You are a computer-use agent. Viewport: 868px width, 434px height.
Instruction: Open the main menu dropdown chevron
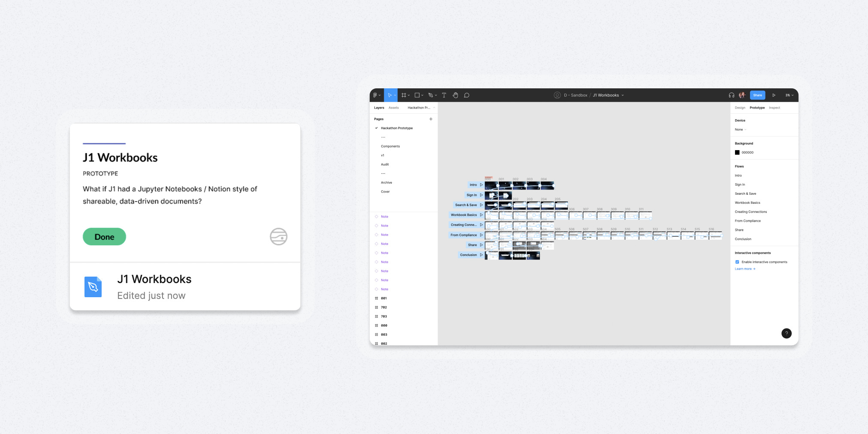coord(380,96)
